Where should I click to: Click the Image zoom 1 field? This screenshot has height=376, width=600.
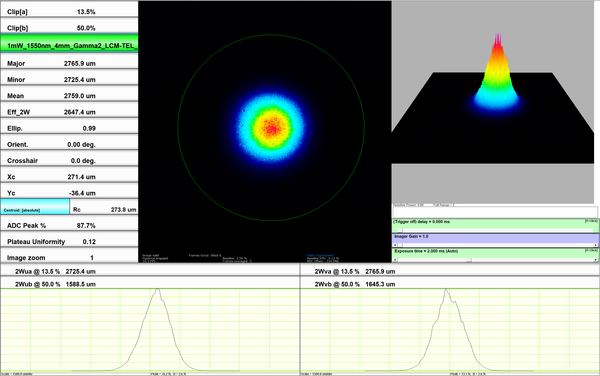pos(69,256)
